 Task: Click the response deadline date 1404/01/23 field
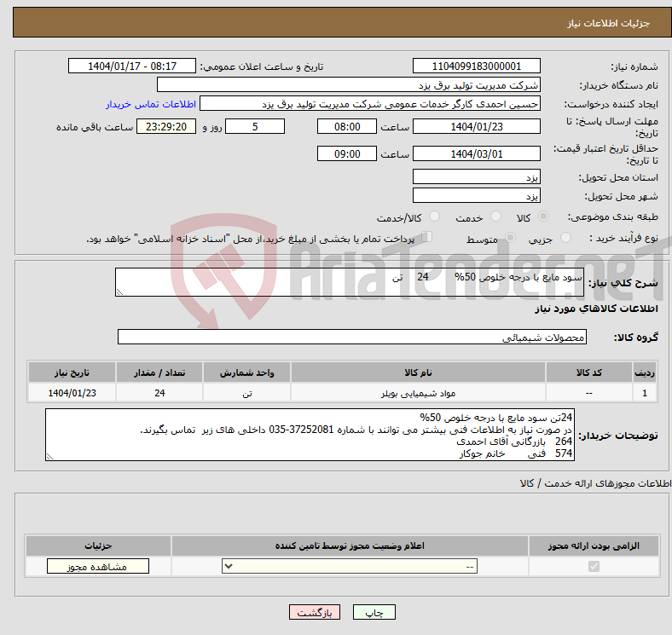click(x=476, y=126)
